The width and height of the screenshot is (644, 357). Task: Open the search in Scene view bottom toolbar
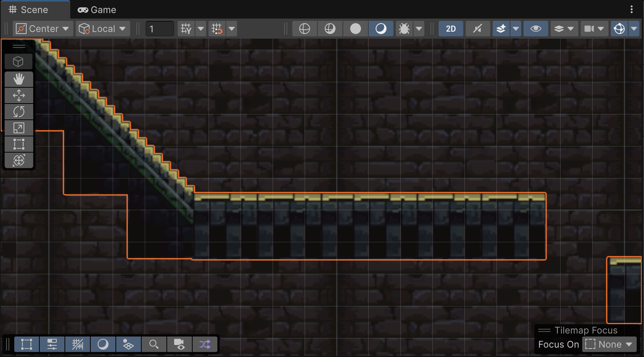point(154,344)
